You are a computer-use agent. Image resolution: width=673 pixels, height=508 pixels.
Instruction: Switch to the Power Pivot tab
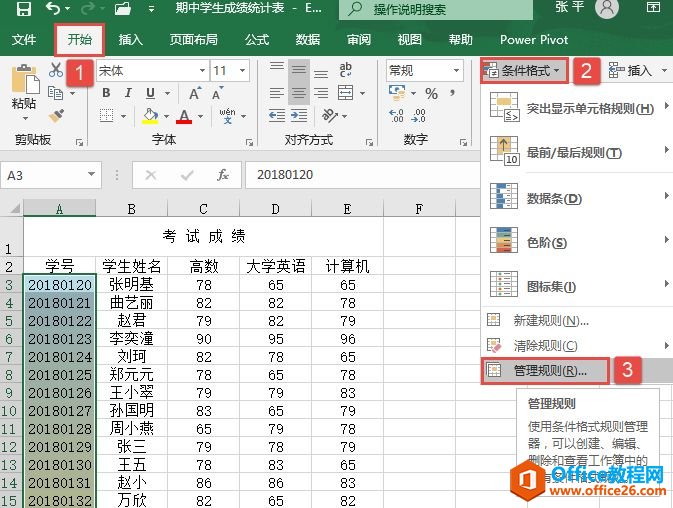pyautogui.click(x=534, y=40)
